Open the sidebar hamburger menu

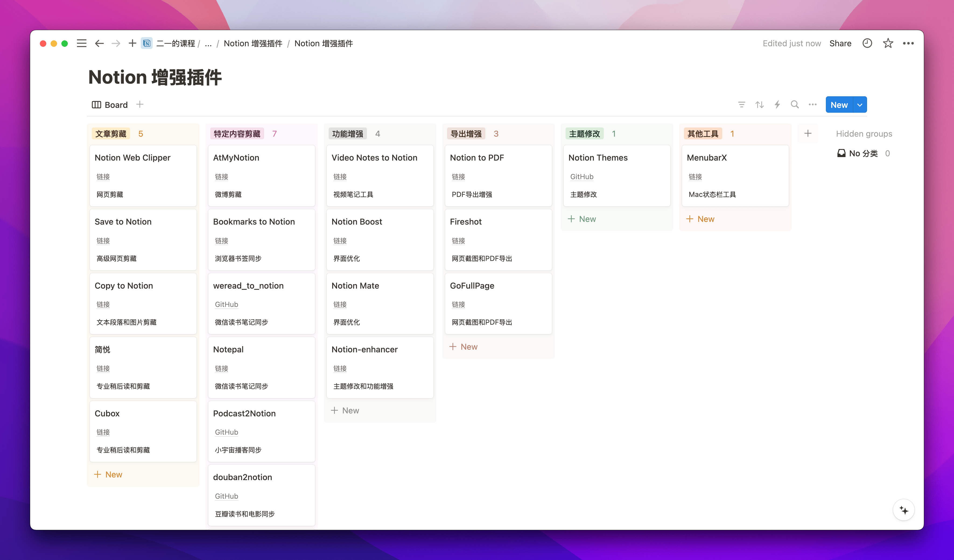tap(81, 44)
